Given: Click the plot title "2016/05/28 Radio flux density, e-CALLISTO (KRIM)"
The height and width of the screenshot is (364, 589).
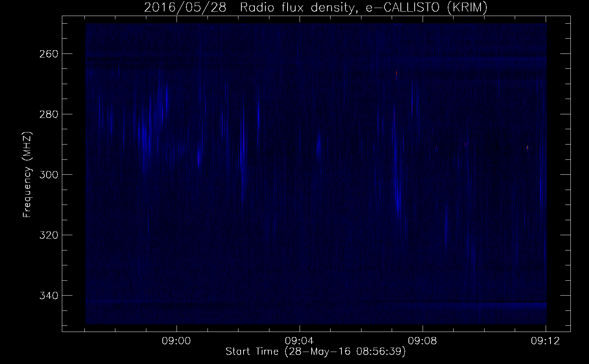Looking at the screenshot, I should pyautogui.click(x=316, y=8).
